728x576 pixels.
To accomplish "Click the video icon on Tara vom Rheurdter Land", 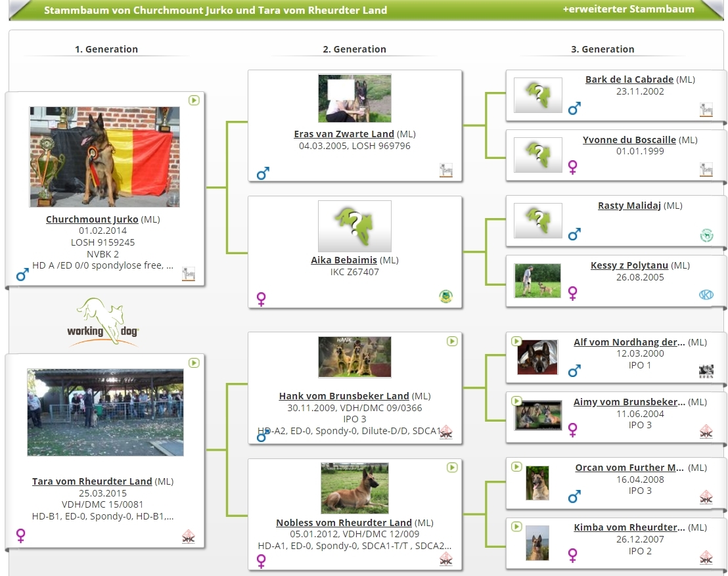I will pos(194,363).
